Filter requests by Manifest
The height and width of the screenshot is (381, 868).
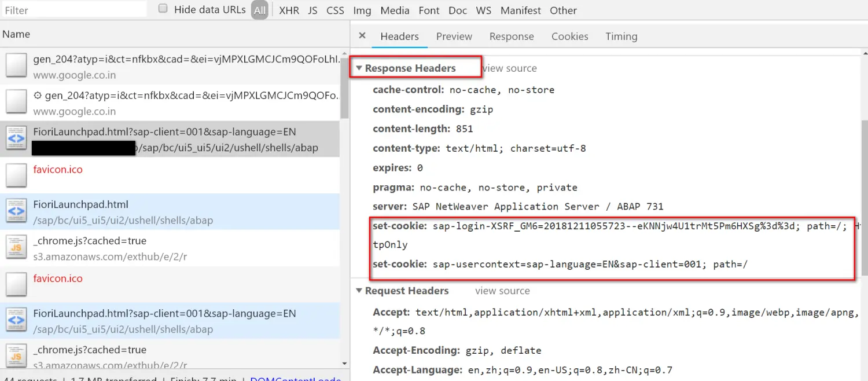coord(521,10)
